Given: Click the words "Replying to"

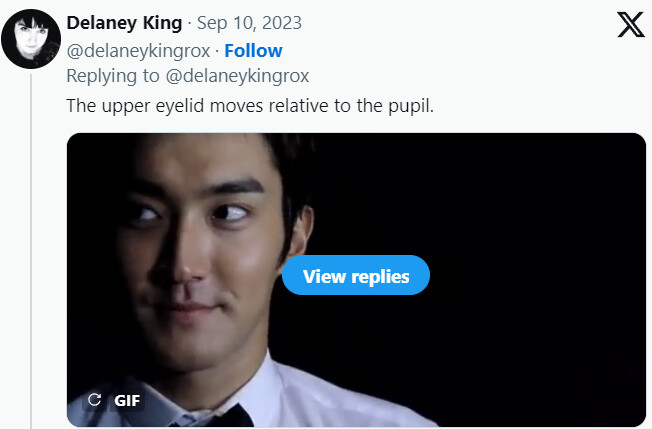Looking at the screenshot, I should [x=108, y=75].
